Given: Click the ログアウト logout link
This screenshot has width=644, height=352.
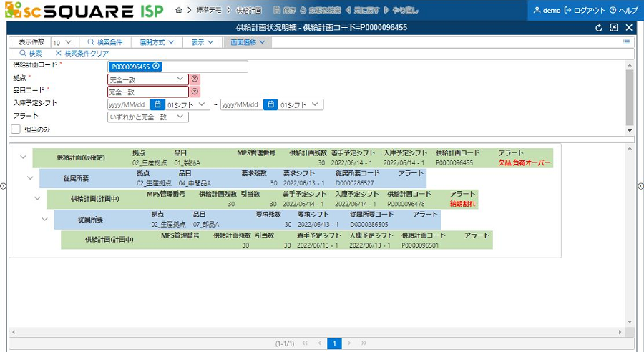Looking at the screenshot, I should [x=585, y=10].
